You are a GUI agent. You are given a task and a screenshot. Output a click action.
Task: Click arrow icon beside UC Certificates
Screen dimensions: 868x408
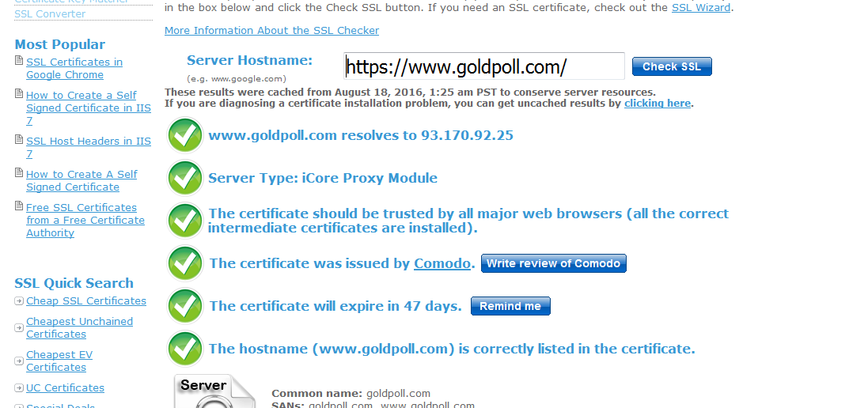[19, 387]
